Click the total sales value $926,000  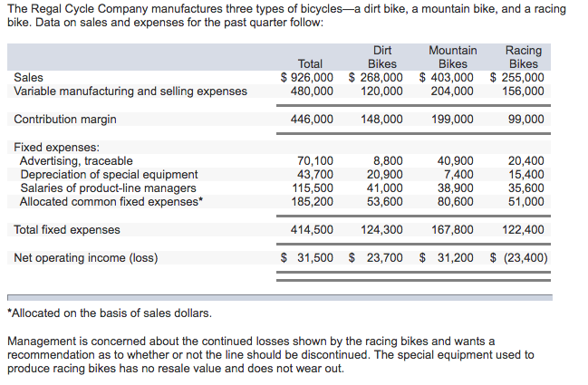[x=305, y=78]
